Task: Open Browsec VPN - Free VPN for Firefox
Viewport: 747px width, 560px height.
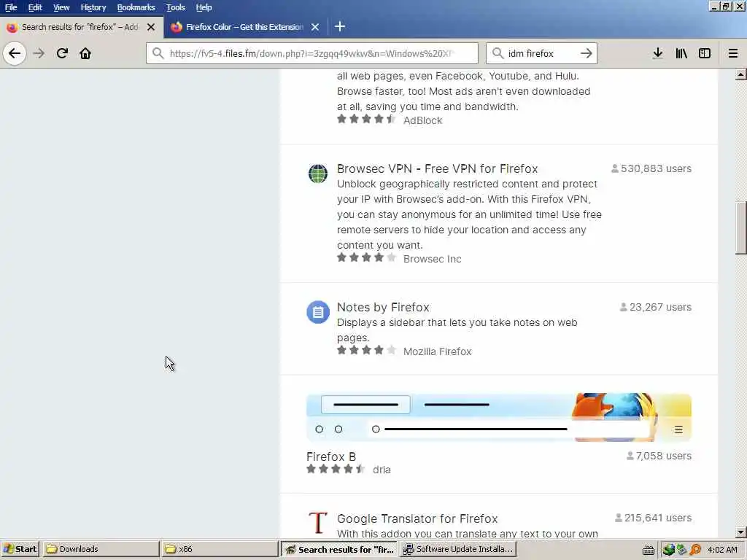Action: click(x=438, y=168)
